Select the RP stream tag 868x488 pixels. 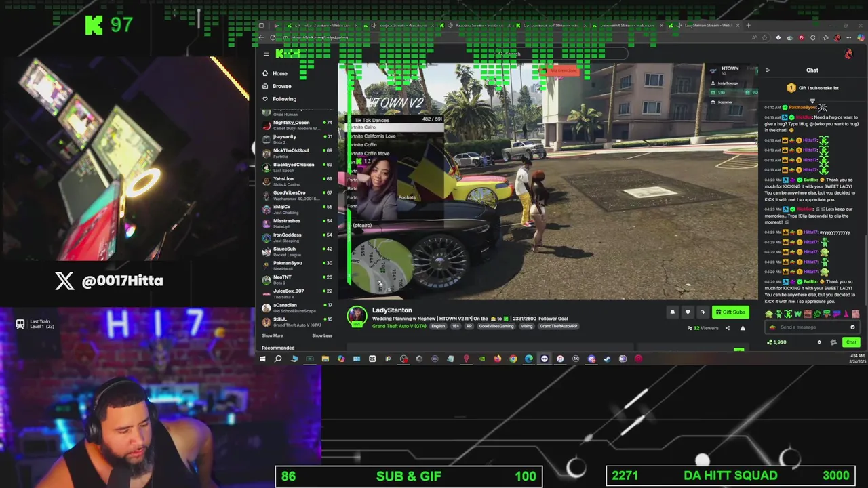(x=469, y=326)
